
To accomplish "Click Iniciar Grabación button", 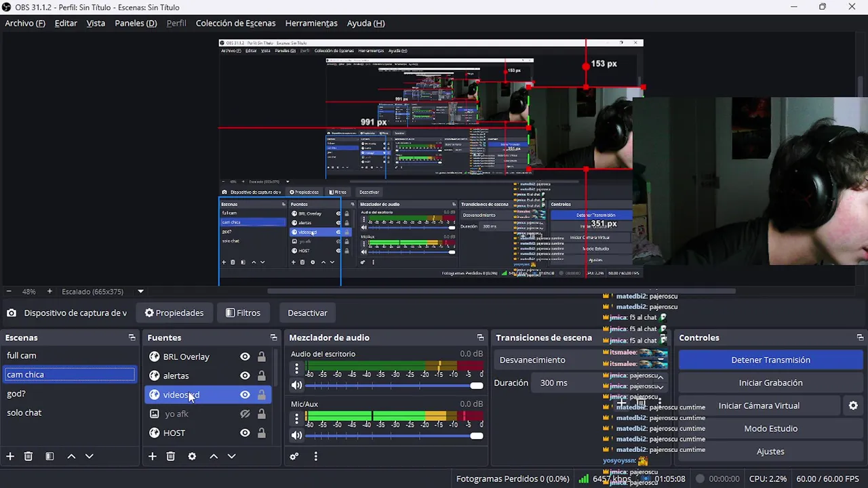I will 770,383.
